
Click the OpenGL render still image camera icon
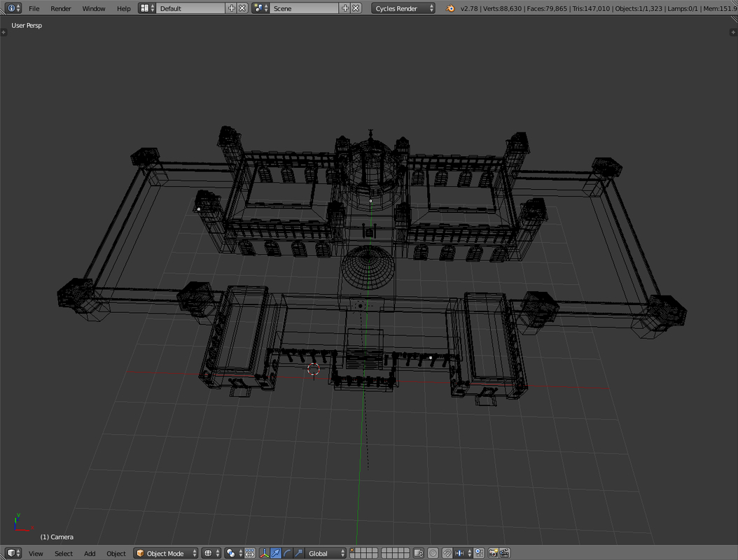[x=493, y=553]
